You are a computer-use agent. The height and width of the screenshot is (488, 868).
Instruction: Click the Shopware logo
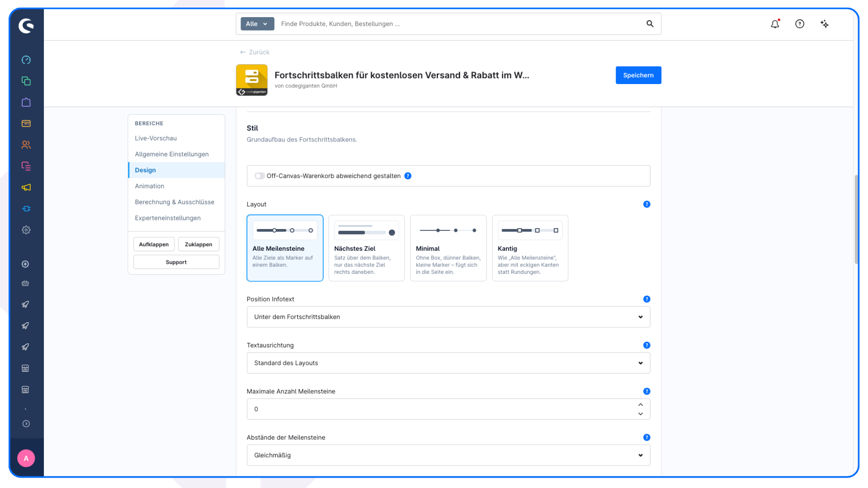click(x=26, y=26)
